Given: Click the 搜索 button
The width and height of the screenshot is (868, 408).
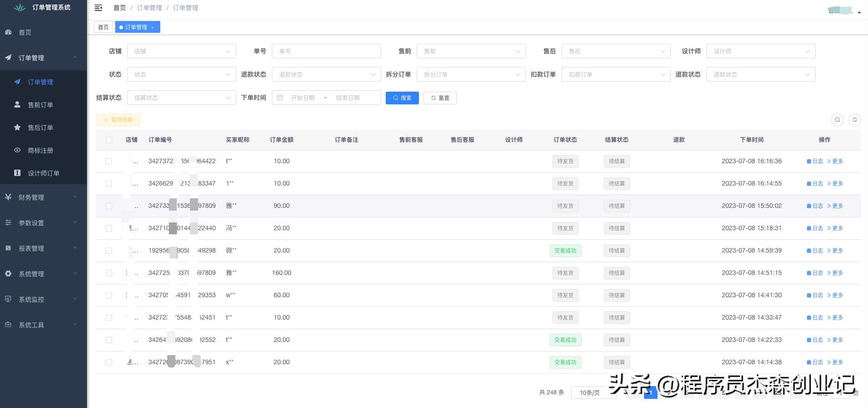Looking at the screenshot, I should 402,98.
